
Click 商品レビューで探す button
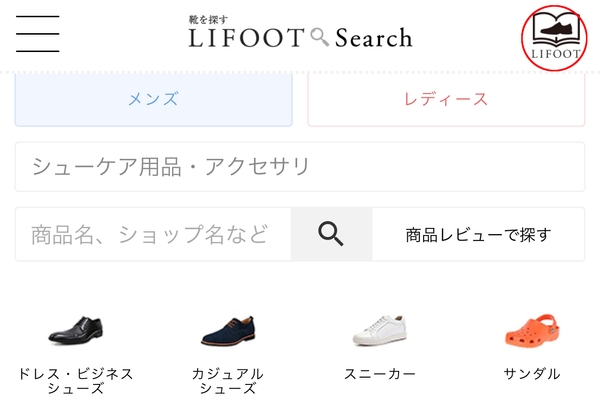tap(478, 235)
